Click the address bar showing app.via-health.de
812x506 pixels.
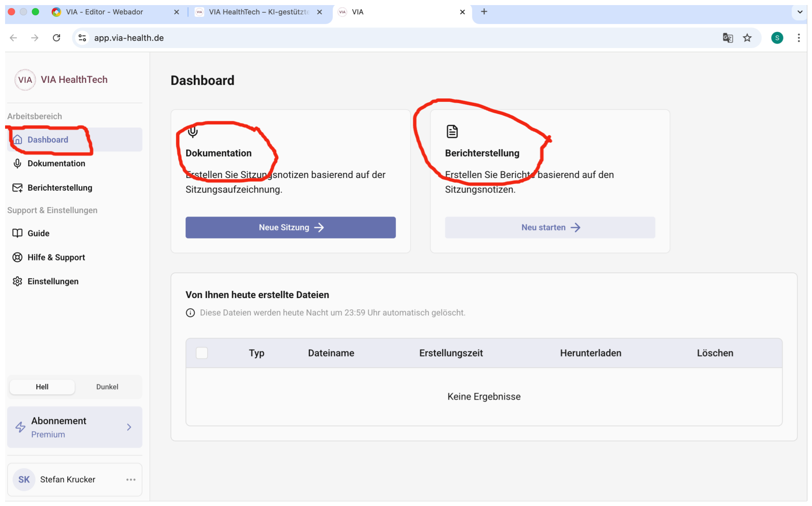point(398,38)
